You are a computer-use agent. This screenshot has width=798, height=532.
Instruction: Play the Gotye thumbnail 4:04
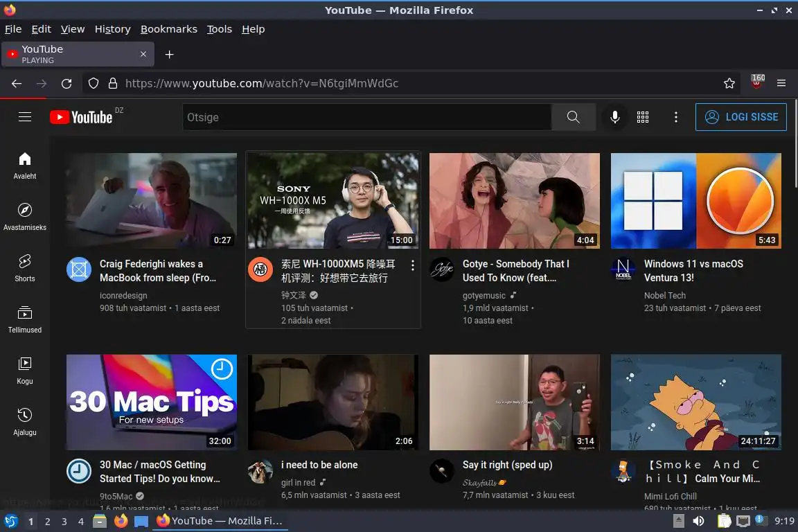tap(515, 201)
